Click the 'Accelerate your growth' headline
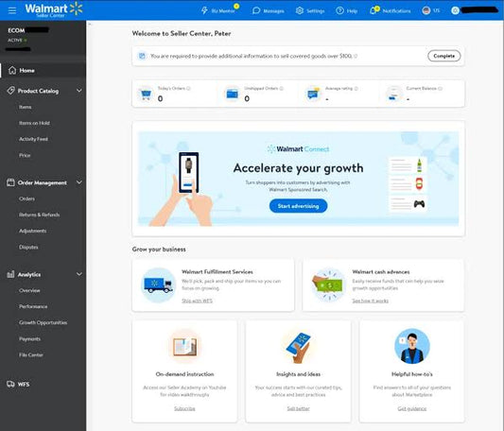 (x=298, y=168)
